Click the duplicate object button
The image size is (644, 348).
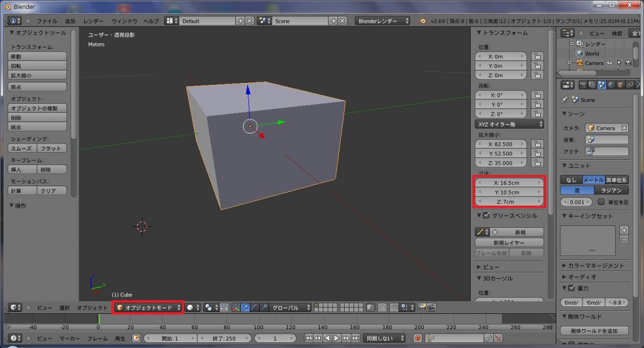(x=37, y=108)
